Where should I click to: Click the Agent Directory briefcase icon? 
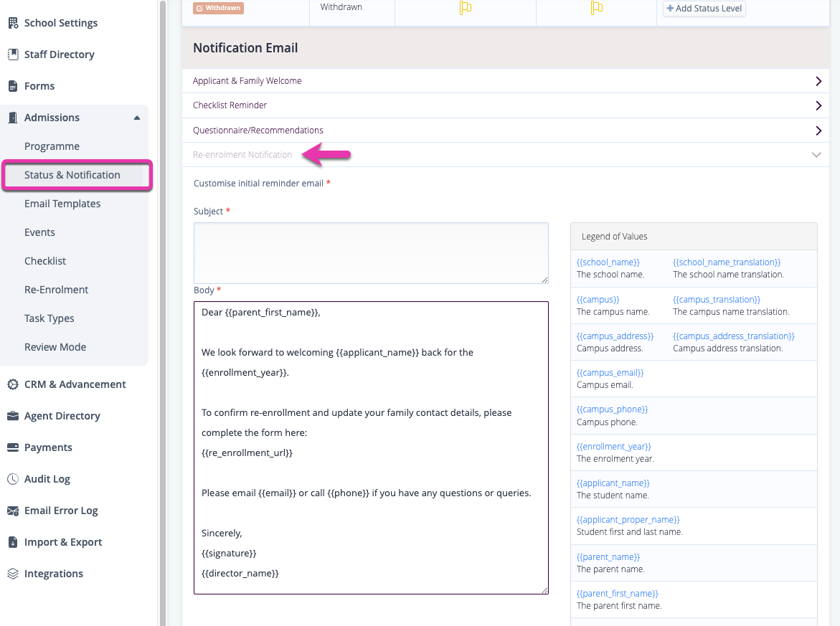point(12,416)
